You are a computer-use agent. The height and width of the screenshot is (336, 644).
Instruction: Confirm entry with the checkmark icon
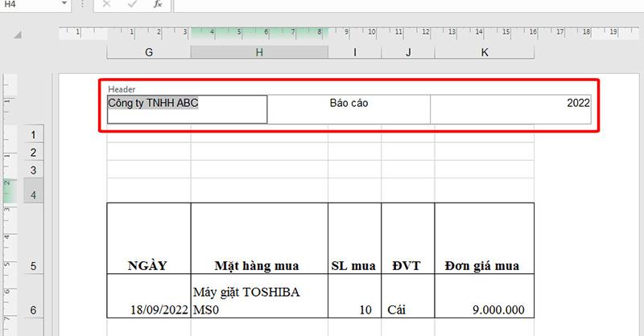132,4
